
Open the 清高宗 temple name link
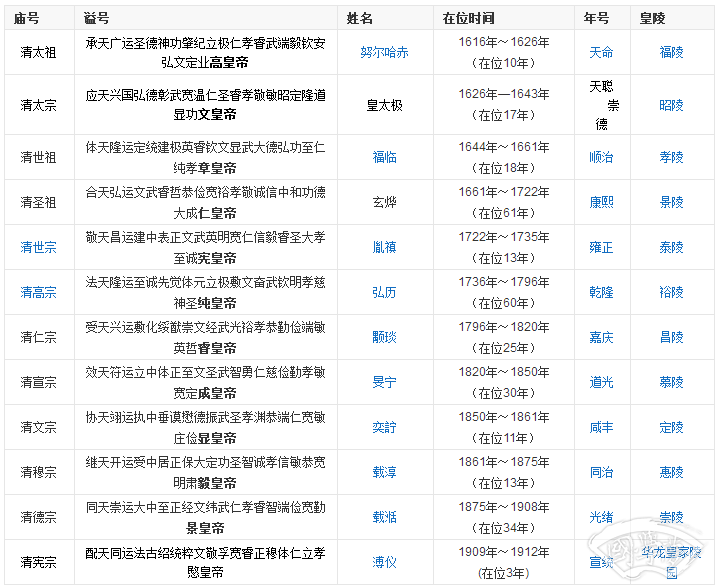pos(38,292)
